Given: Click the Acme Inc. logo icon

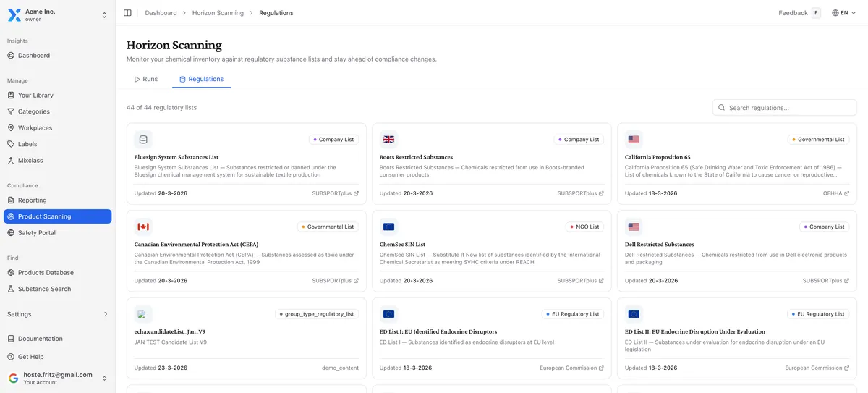Looking at the screenshot, I should coord(14,15).
